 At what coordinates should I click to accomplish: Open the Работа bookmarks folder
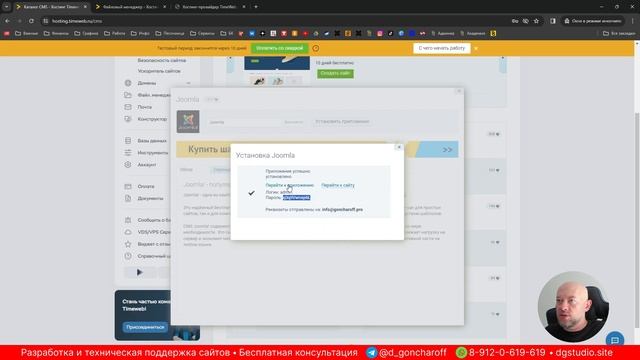[115, 33]
